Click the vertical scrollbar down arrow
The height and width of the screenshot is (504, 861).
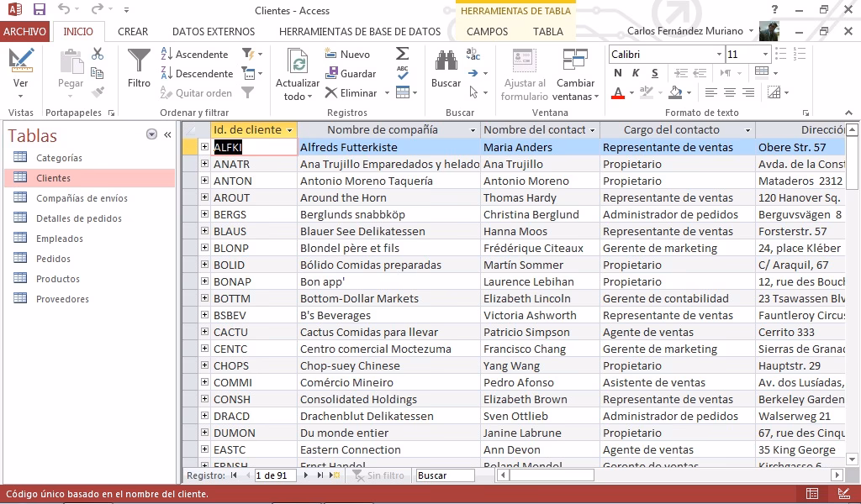853,459
